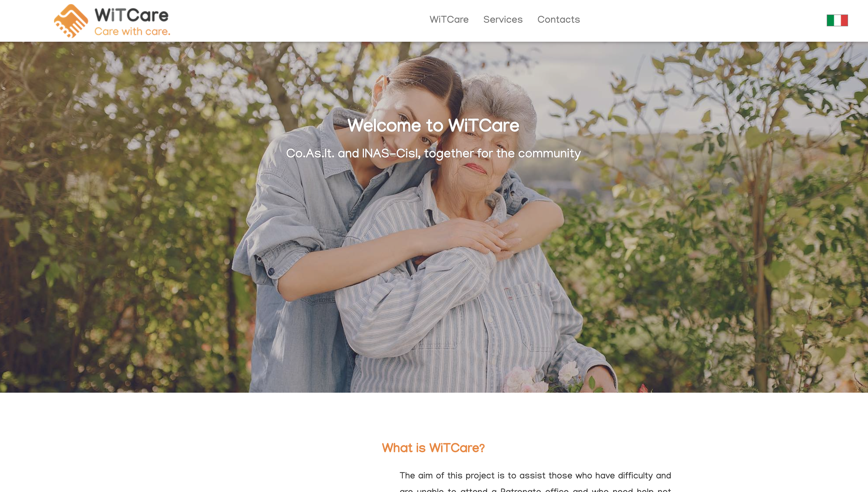This screenshot has width=868, height=492.
Task: Click the "What is WiTCare?" heading
Action: click(x=433, y=448)
